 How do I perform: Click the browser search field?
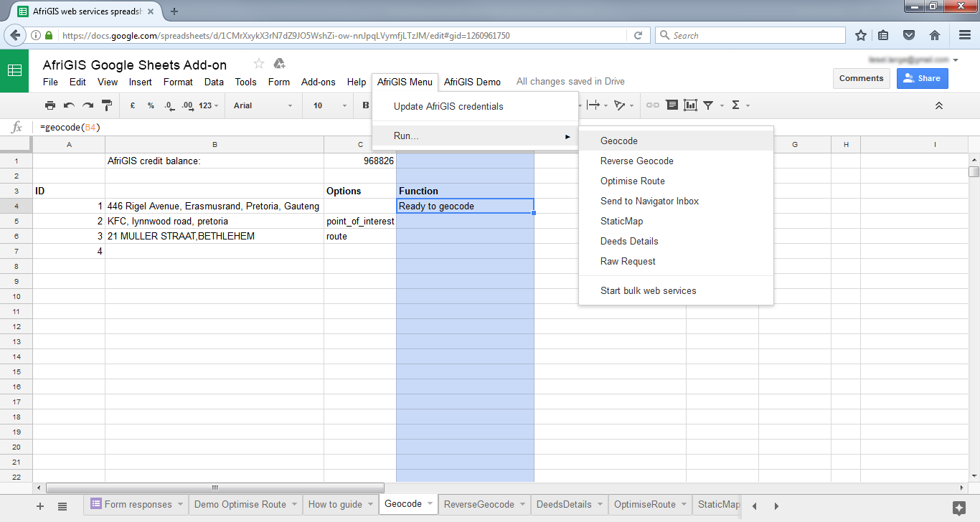pyautogui.click(x=750, y=34)
